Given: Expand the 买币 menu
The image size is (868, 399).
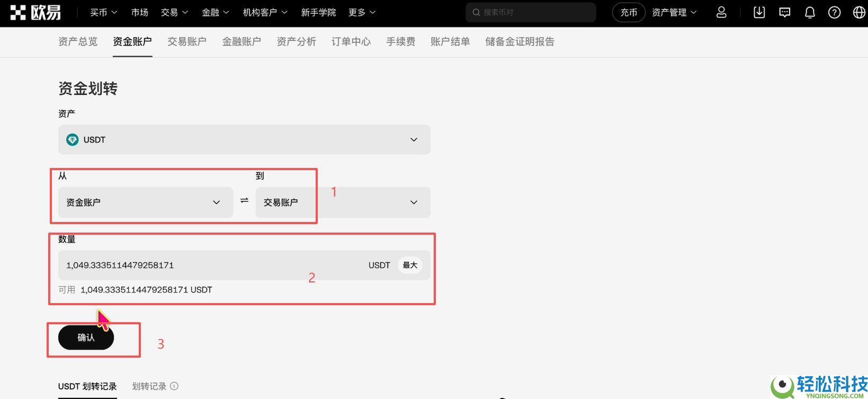Looking at the screenshot, I should pos(103,12).
